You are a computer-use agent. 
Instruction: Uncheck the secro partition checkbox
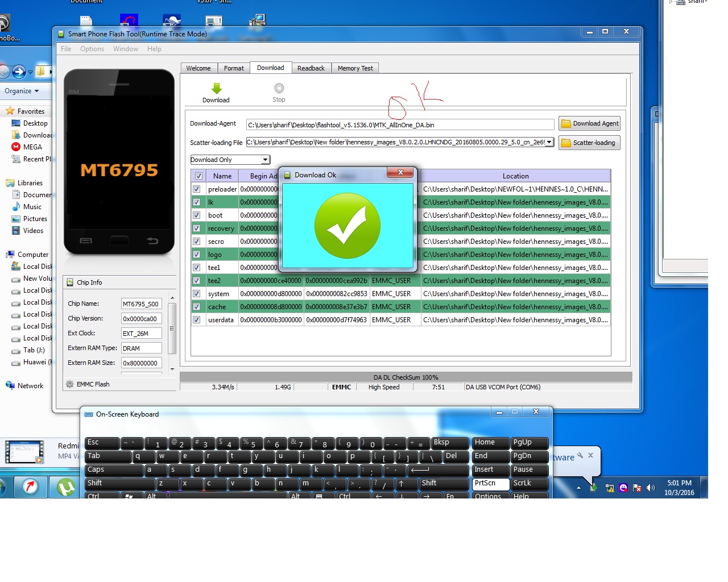point(196,242)
